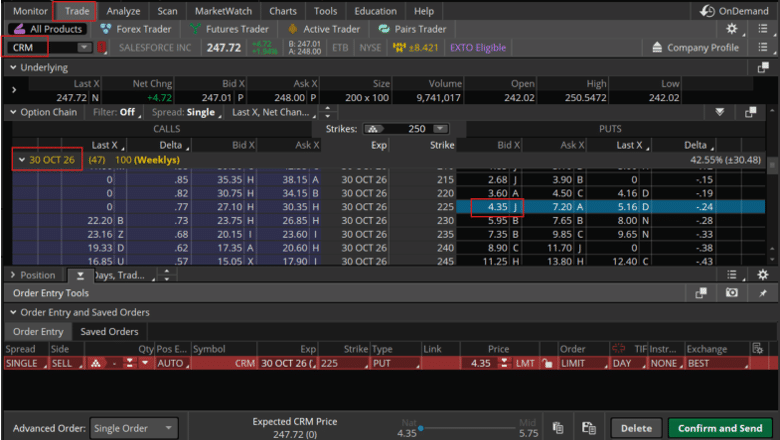Screen dimensions: 780x440
Task: Open the TIF DAY dropdown
Action: click(x=629, y=363)
